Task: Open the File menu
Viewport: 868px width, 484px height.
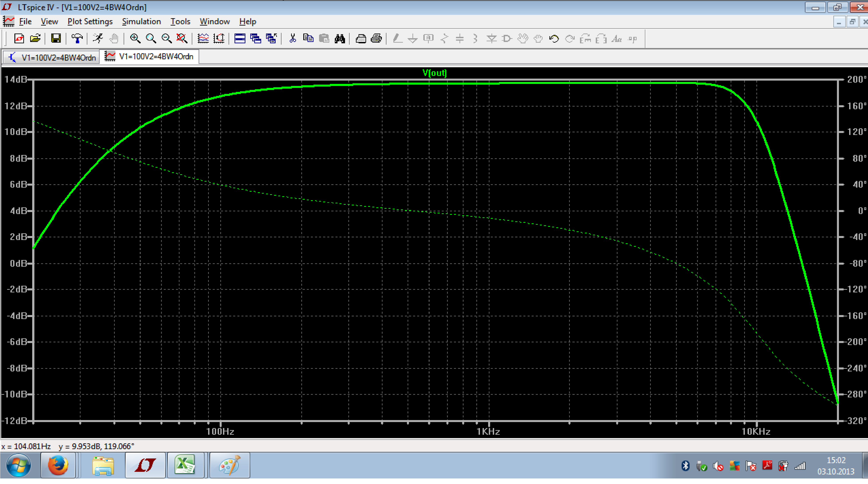Action: (x=25, y=22)
